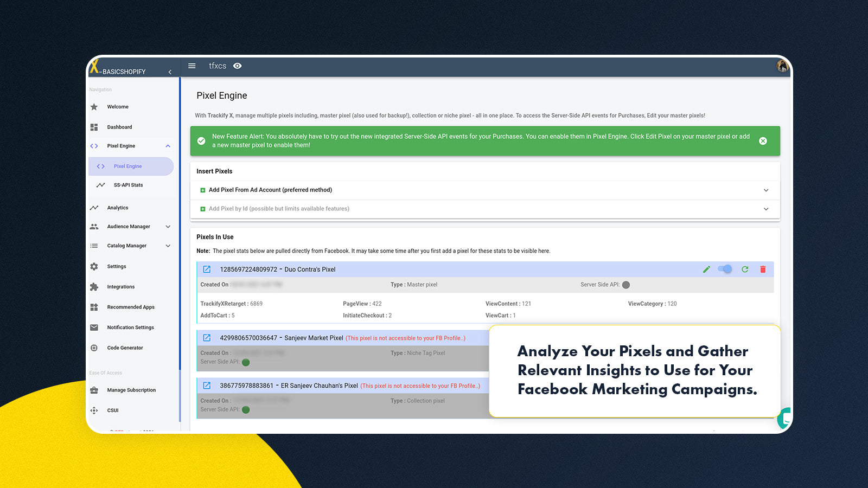This screenshot has width=868, height=488.
Task: Edit Duo Contra's Pixel with pencil icon
Action: [706, 269]
